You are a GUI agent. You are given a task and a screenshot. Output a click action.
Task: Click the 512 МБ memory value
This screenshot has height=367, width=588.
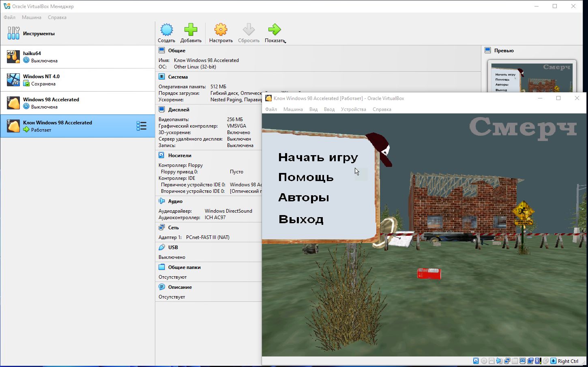click(219, 87)
